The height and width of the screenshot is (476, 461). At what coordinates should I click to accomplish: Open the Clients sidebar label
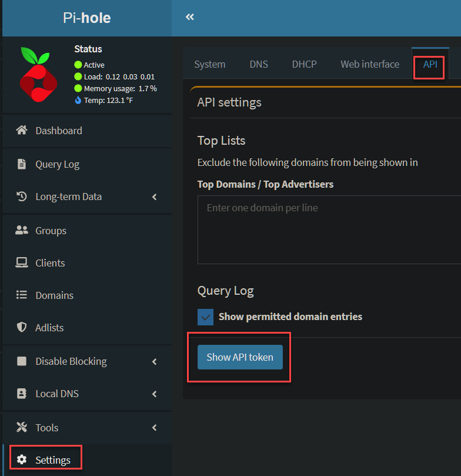[50, 263]
